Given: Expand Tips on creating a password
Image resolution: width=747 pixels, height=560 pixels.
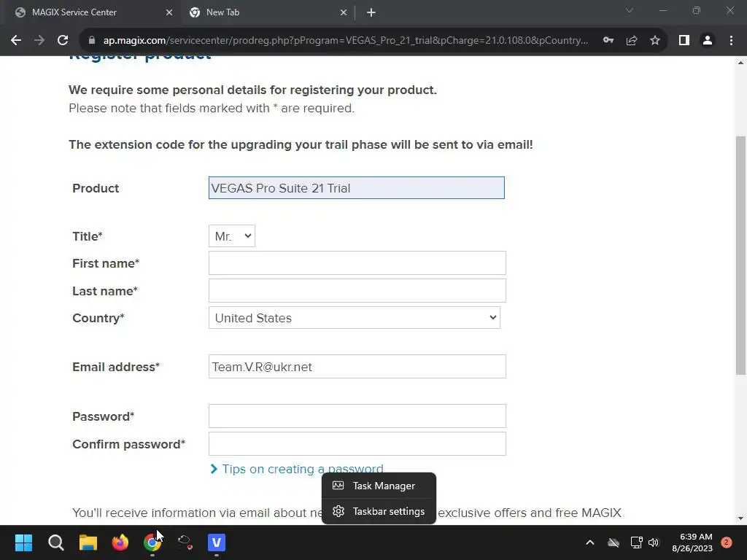Looking at the screenshot, I should tap(297, 469).
